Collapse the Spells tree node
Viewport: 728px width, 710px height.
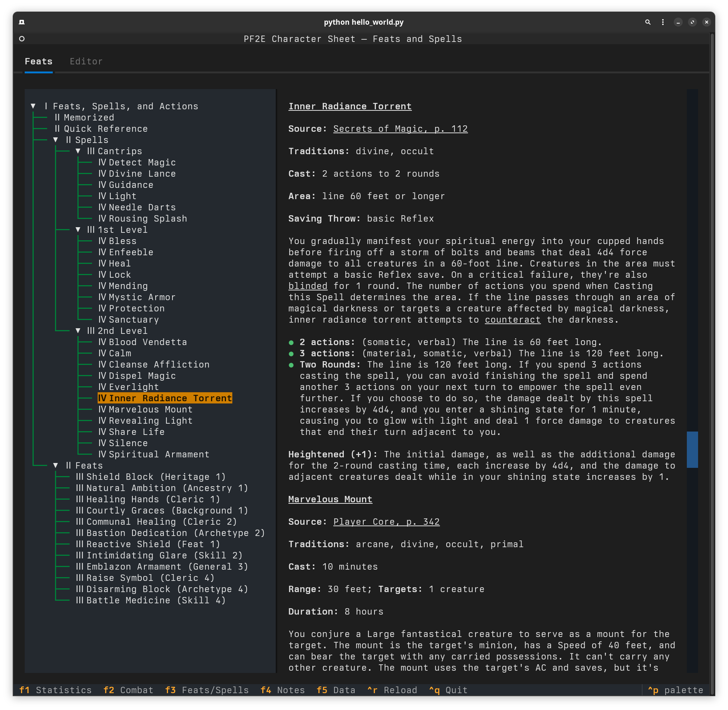coord(56,140)
